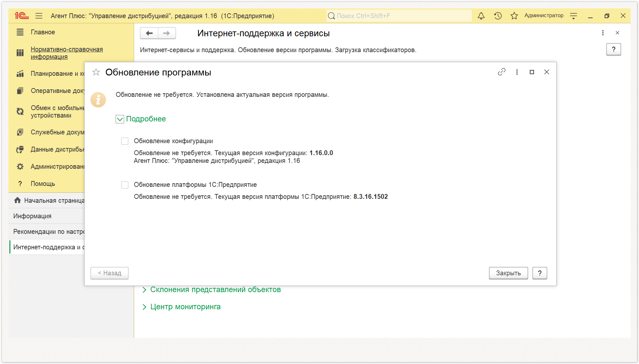This screenshot has height=364, width=639.
Task: Close the Интернет-поддержка и сервисы page
Action: 617,33
